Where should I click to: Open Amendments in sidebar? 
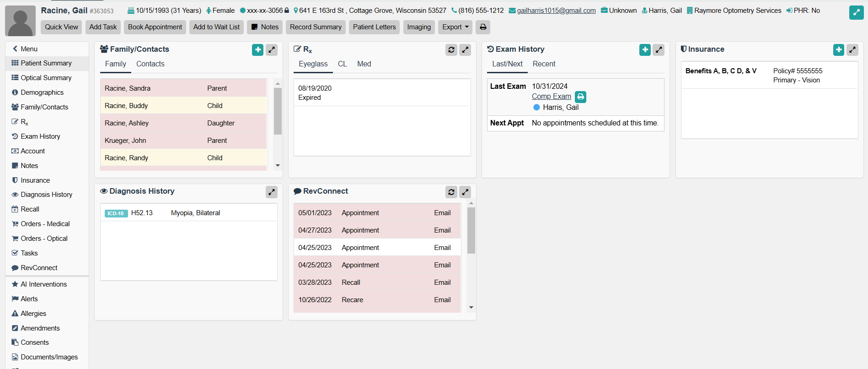pos(47,328)
